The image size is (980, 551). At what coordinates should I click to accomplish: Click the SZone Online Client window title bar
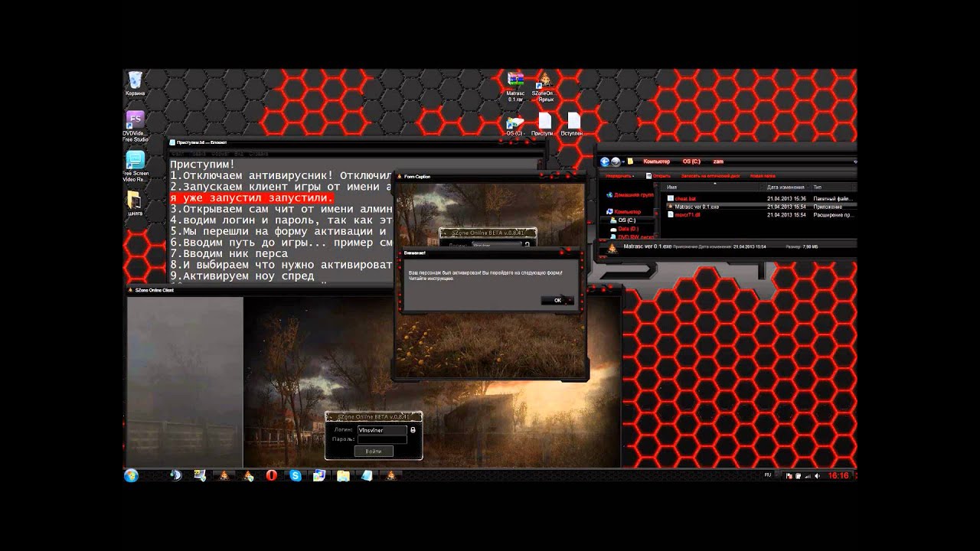[374, 291]
